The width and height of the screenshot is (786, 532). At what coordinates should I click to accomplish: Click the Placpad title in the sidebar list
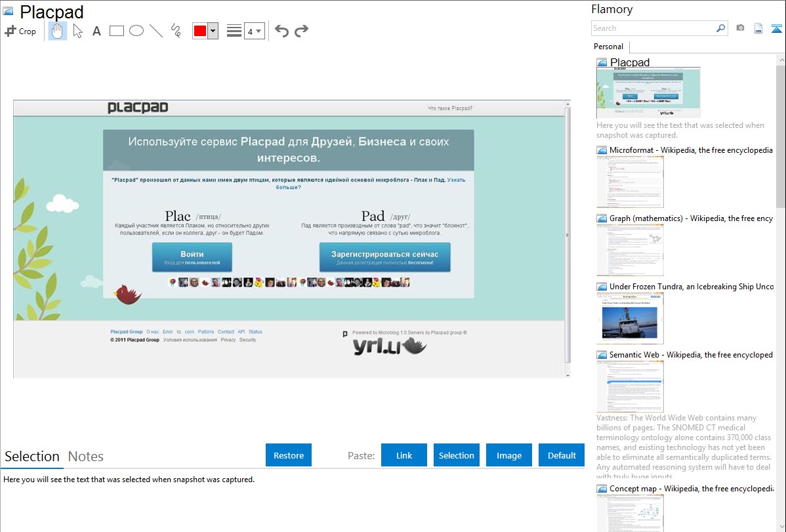(x=630, y=62)
